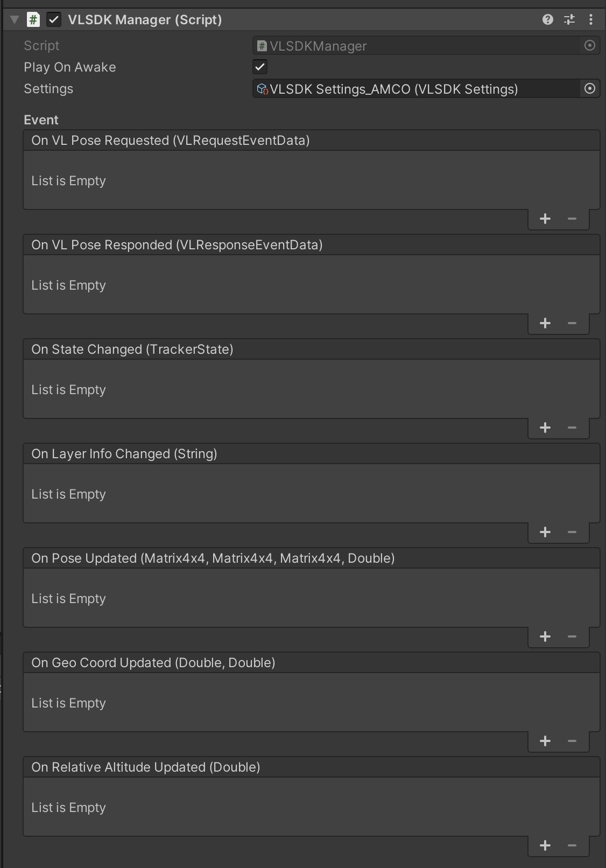Add listener to On Layer Info Changed
The height and width of the screenshot is (868, 606).
click(545, 532)
